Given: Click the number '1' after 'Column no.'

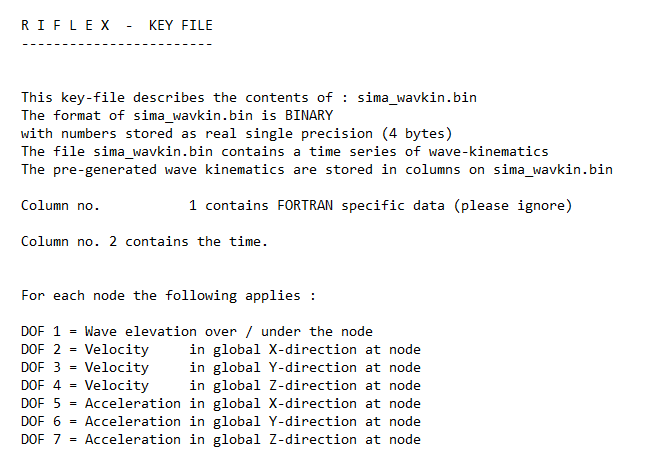Looking at the screenshot, I should [193, 205].
